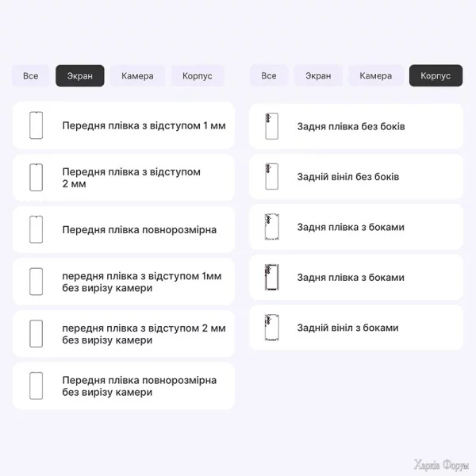The height and width of the screenshot is (476, 476).
Task: Click back-panel icon for 'Задній вініл без боків'
Action: click(x=271, y=177)
